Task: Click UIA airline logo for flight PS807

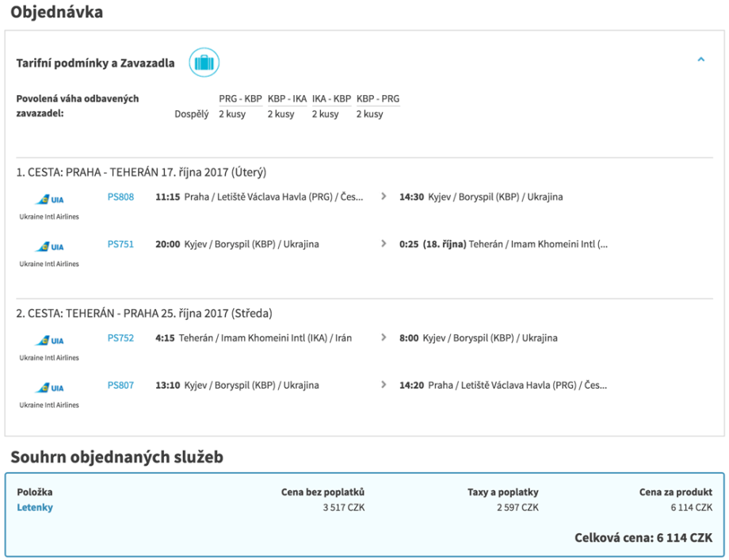Action: tap(49, 389)
